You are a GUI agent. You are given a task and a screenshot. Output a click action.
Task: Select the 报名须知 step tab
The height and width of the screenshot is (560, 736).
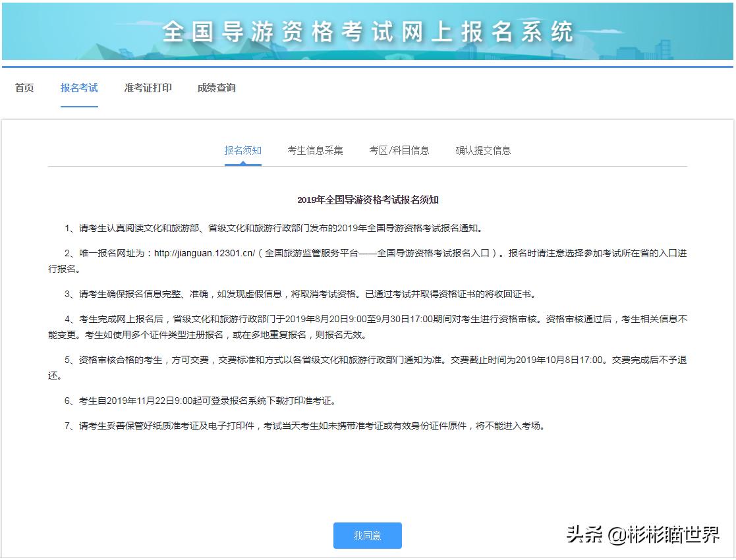pyautogui.click(x=242, y=150)
